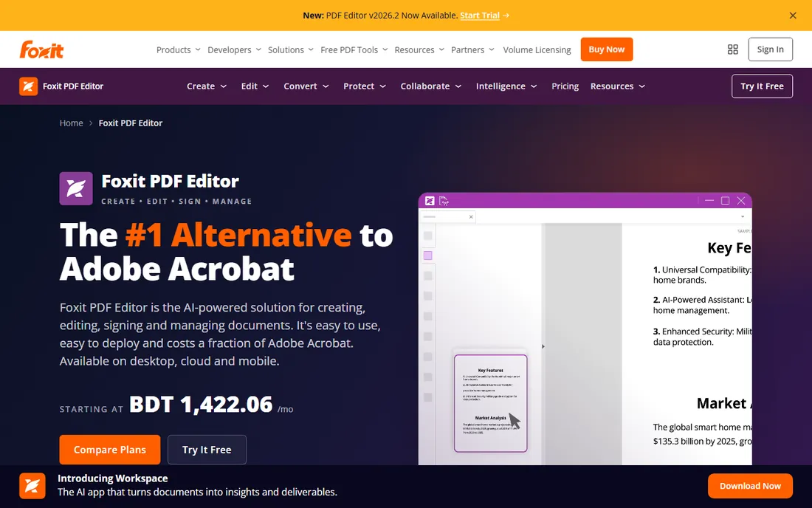Click the cursor-document icon in preview title bar
Screen dimensions: 812x508
click(x=444, y=201)
